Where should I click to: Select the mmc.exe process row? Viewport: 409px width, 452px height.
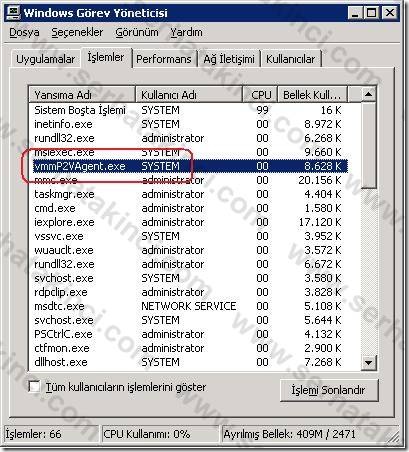point(188,180)
